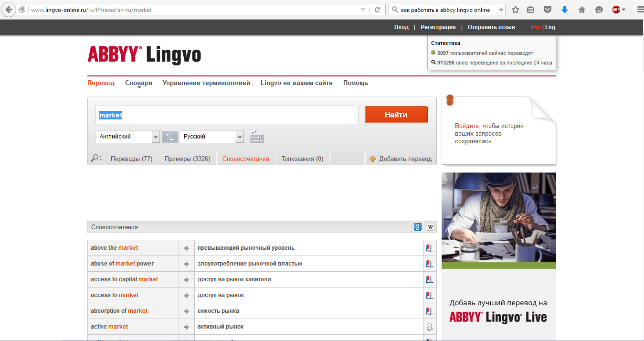
Task: Click the ABBYY Lingvo logo
Action: pyautogui.click(x=144, y=54)
